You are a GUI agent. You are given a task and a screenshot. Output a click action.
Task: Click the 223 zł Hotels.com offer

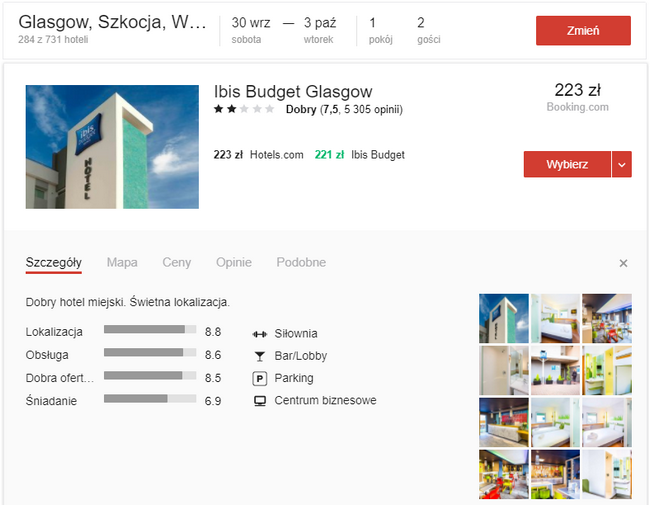(x=258, y=155)
